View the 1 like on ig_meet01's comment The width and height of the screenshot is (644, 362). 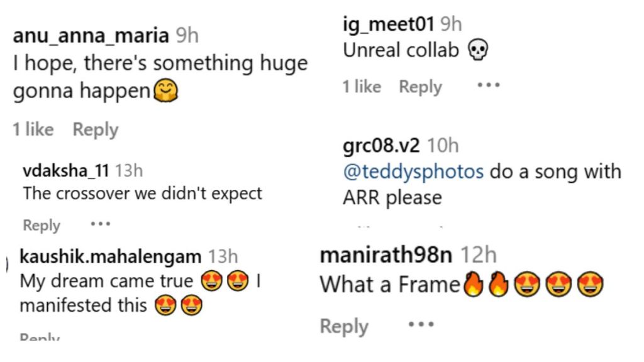(x=362, y=87)
